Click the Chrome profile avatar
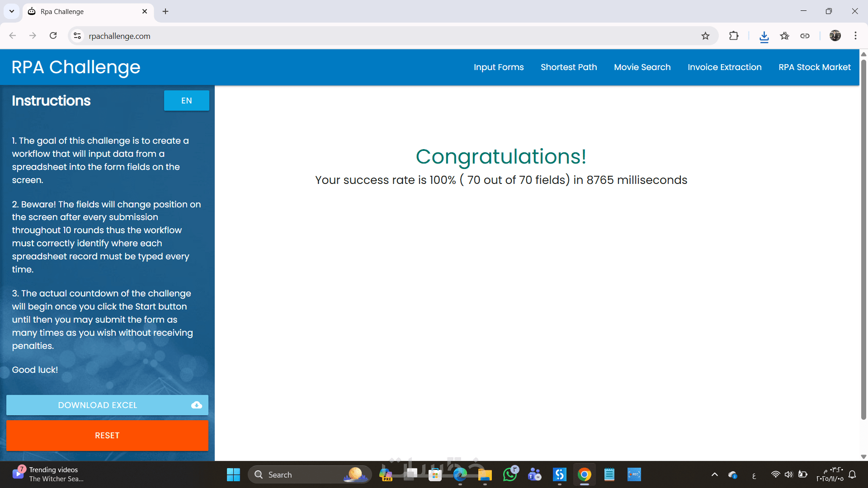 tap(835, 36)
